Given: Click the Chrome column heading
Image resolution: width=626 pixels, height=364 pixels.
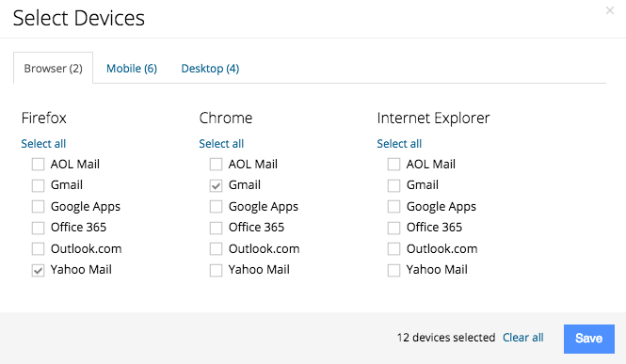Looking at the screenshot, I should coord(226,118).
